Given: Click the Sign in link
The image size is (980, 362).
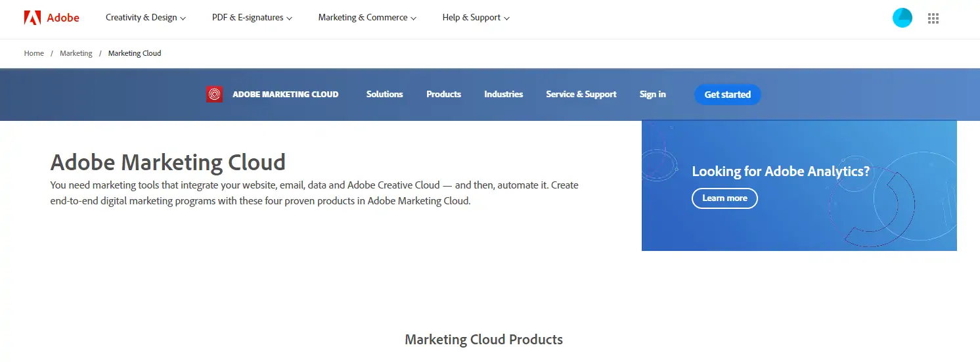Looking at the screenshot, I should (653, 95).
